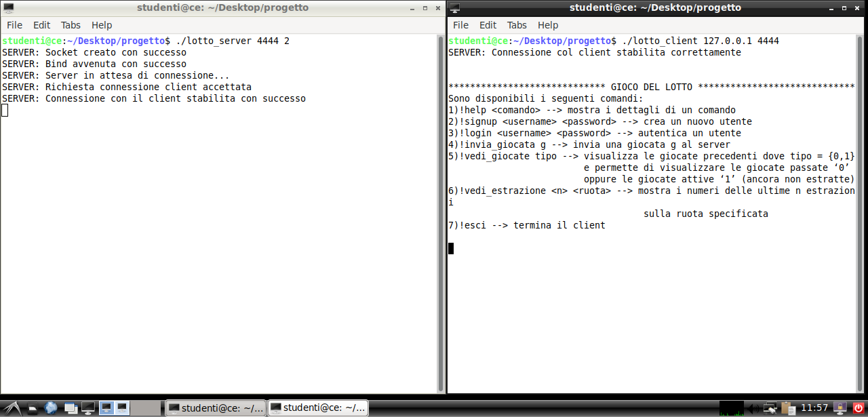Click the '!invia_giocata g' command line

pyautogui.click(x=589, y=144)
